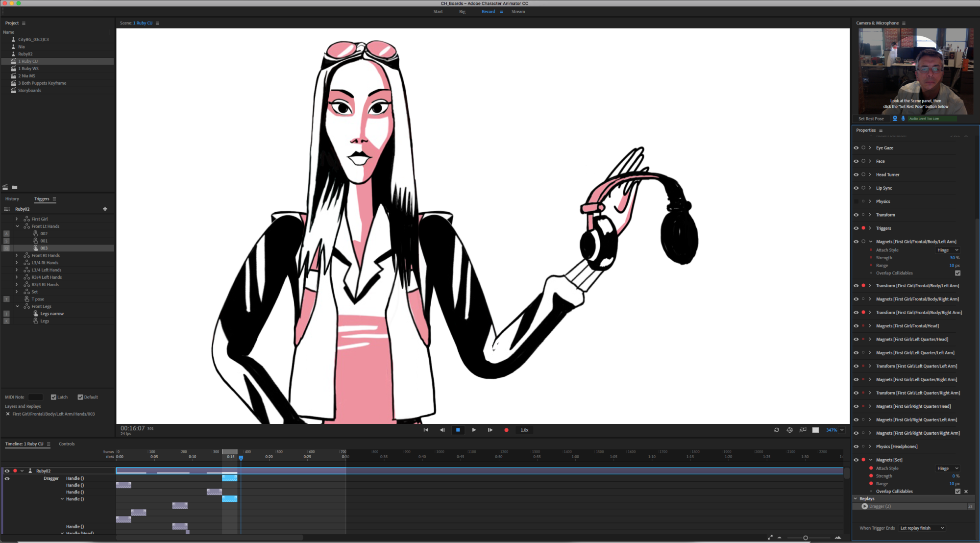
Task: Select the Storyboards item in Project panel
Action: tap(29, 90)
